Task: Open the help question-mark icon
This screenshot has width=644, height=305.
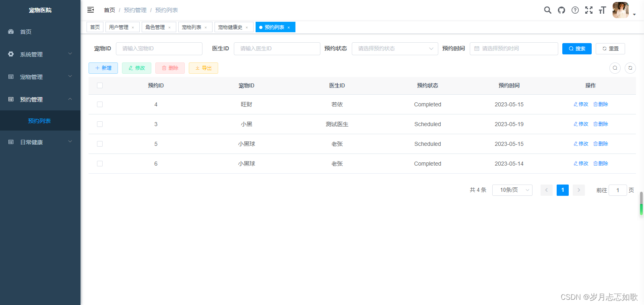Action: (x=575, y=10)
